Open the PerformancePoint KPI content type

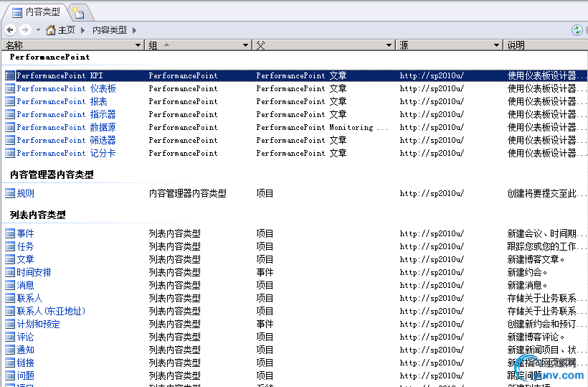(60, 75)
